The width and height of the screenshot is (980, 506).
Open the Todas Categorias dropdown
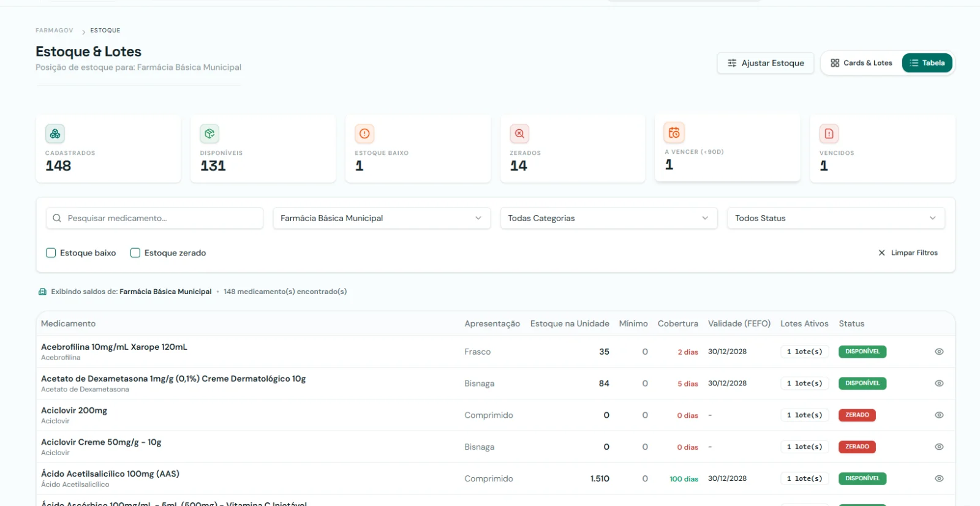tap(609, 218)
